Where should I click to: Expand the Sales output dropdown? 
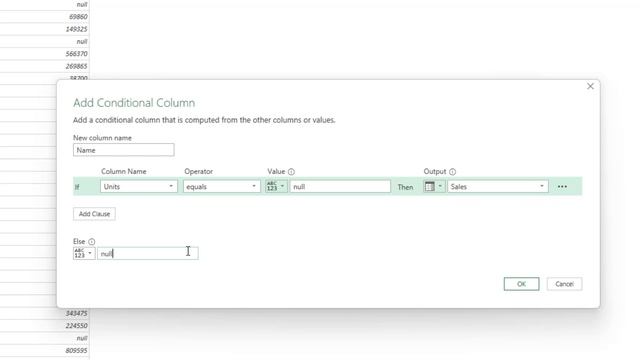(498, 187)
